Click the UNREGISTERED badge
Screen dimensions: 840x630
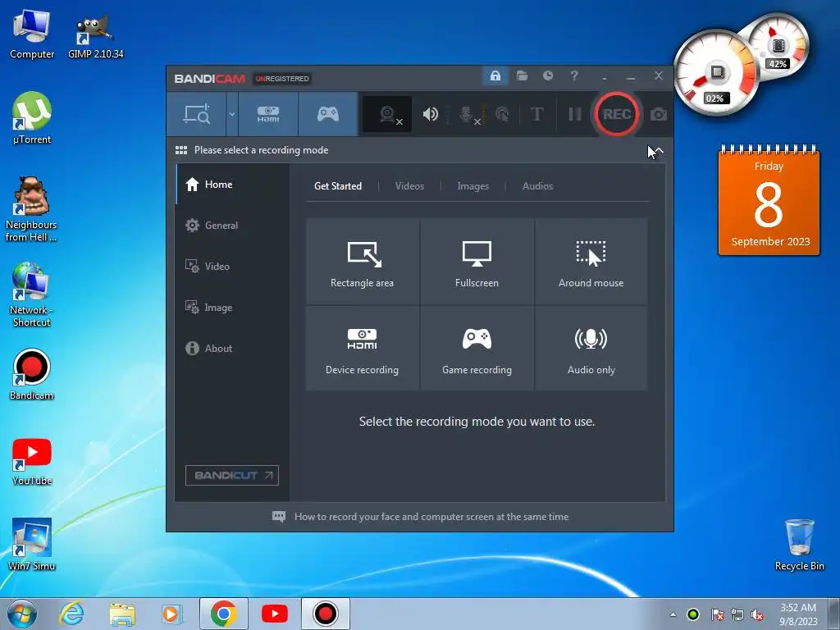tap(282, 79)
